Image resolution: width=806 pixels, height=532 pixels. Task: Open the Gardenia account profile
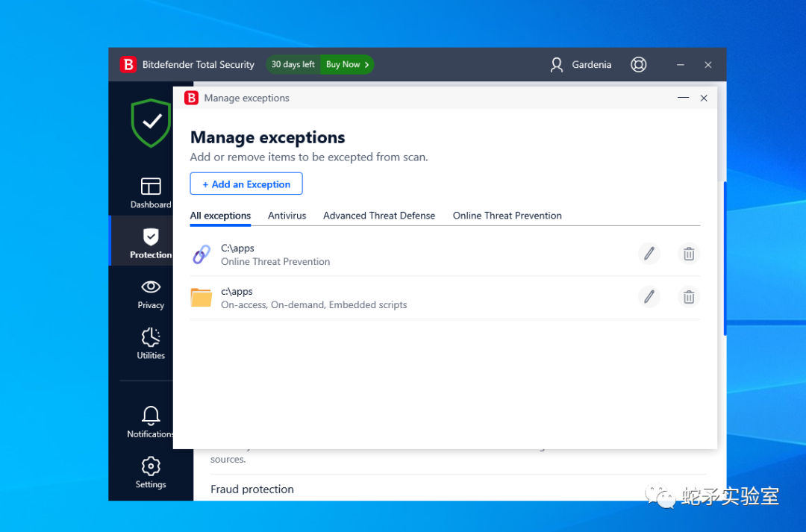[x=581, y=65]
